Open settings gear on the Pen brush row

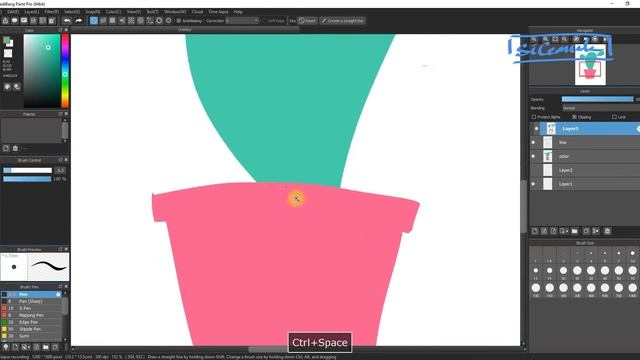[x=58, y=294]
